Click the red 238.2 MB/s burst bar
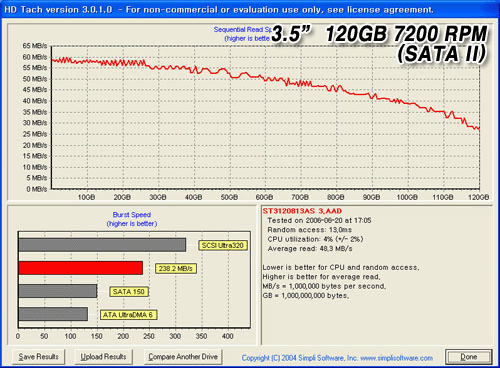Screen dimensions: 500x368 pyautogui.click(x=81, y=268)
